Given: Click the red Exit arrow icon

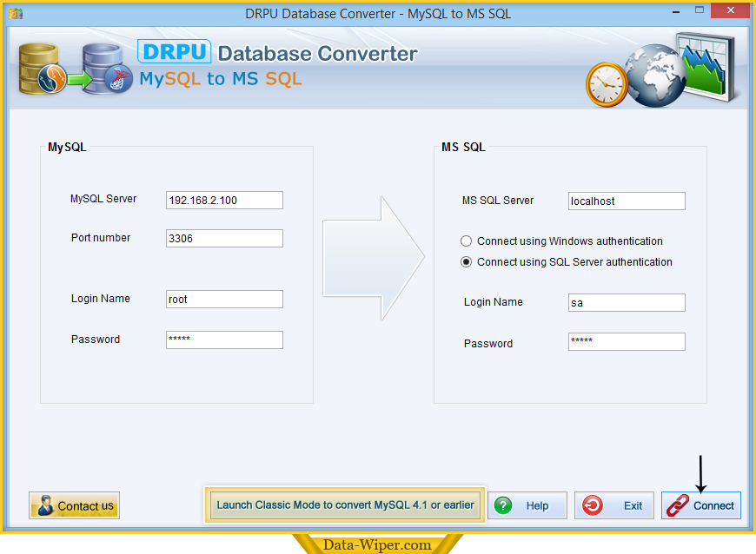Looking at the screenshot, I should [x=592, y=505].
